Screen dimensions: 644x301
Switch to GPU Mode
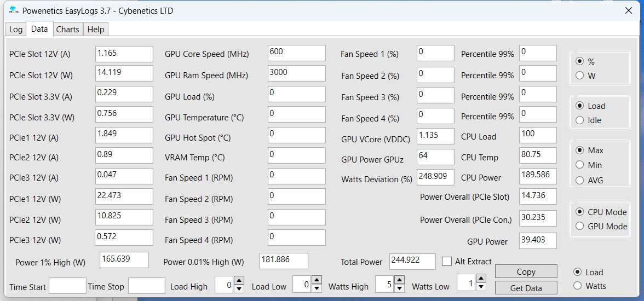(580, 226)
